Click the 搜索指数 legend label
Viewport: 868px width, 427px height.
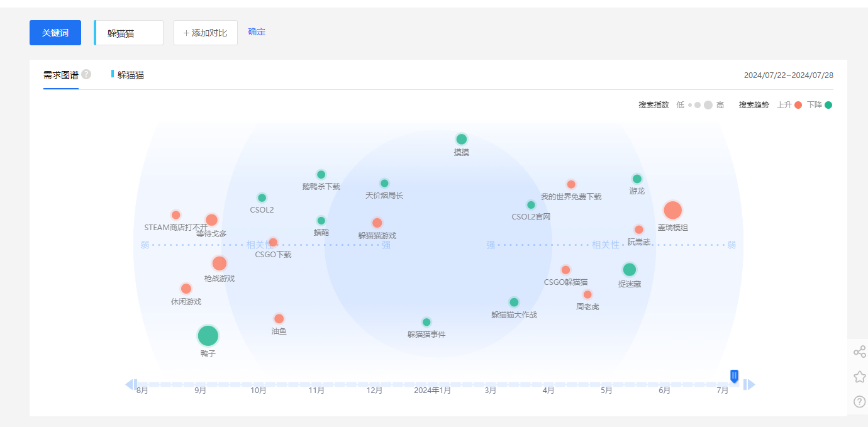(654, 105)
